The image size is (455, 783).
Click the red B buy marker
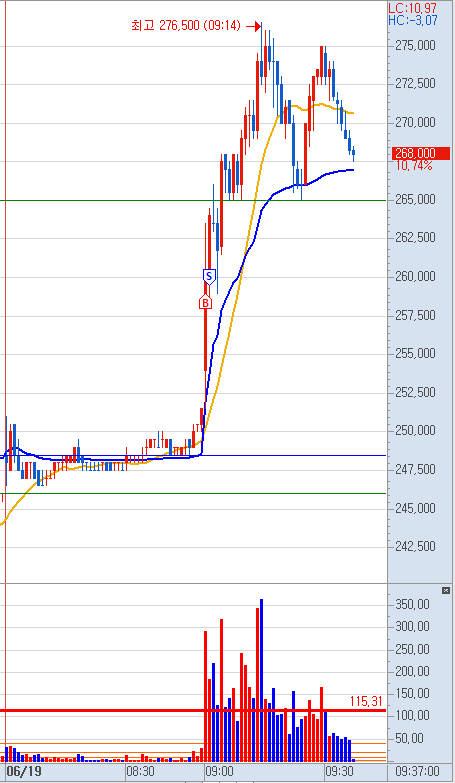pos(205,303)
